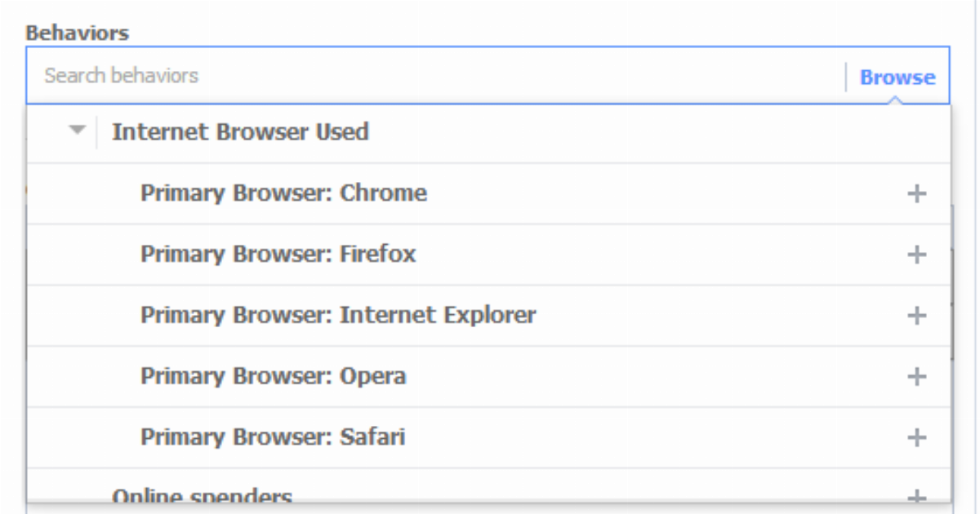
Task: Select Primary Browser: Firefox entry
Action: [278, 255]
